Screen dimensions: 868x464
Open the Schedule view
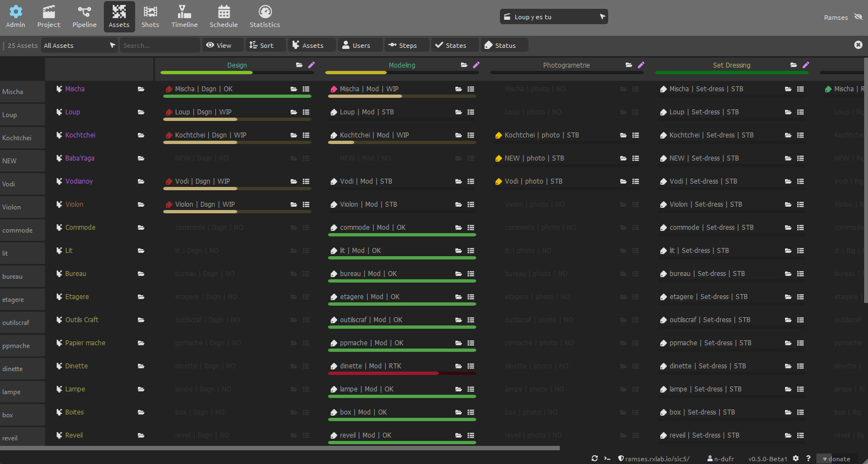[x=224, y=16]
